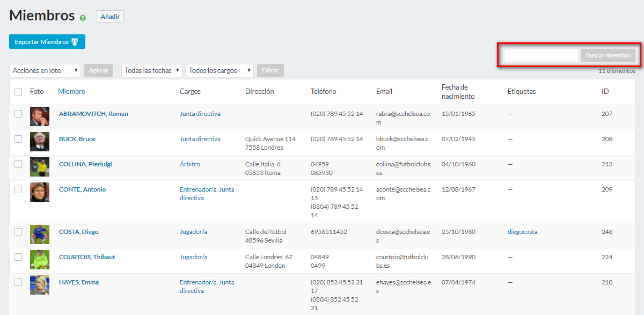The image size is (644, 315).
Task: Click Roman Abramovitch's photo thumbnail
Action: pyautogui.click(x=40, y=116)
